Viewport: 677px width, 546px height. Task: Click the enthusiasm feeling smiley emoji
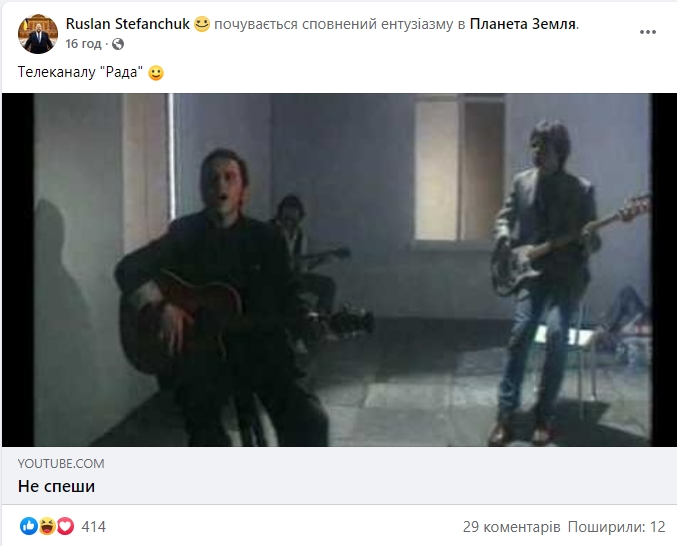[202, 24]
